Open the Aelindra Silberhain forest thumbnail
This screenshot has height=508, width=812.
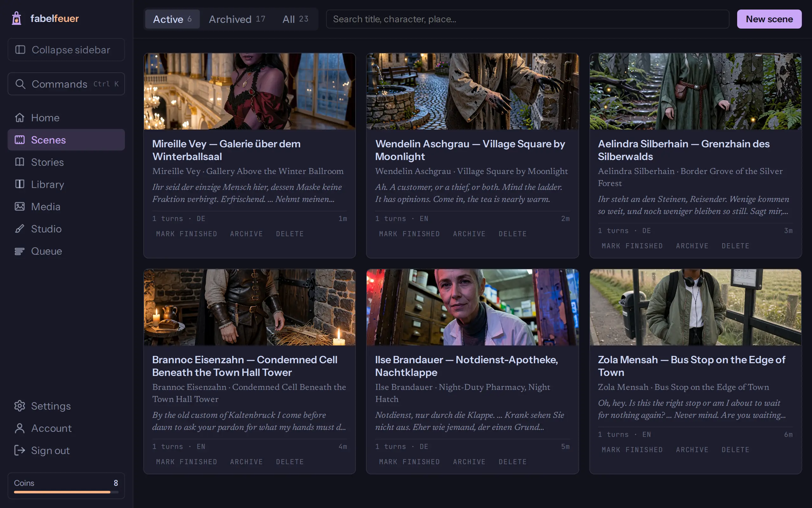pos(696,91)
